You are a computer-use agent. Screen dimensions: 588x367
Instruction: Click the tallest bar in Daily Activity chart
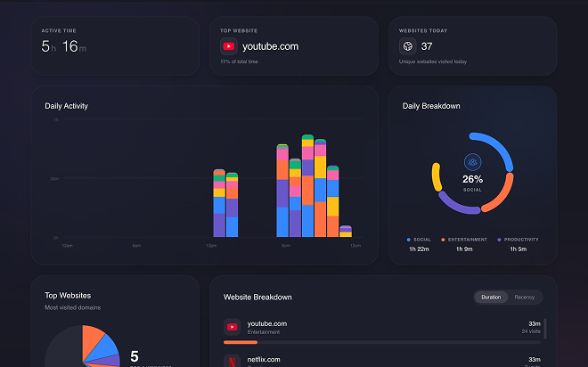tap(307, 185)
